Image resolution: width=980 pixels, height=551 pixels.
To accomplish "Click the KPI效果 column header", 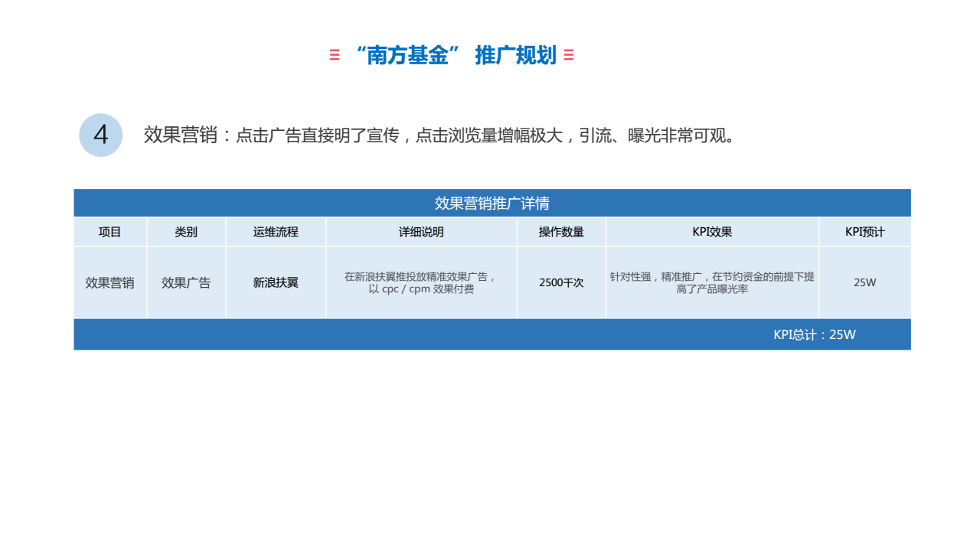I will coord(712,232).
